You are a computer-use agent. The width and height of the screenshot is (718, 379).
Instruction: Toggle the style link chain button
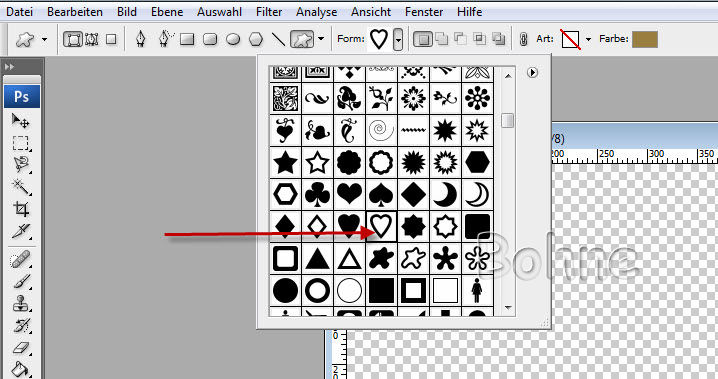(523, 39)
